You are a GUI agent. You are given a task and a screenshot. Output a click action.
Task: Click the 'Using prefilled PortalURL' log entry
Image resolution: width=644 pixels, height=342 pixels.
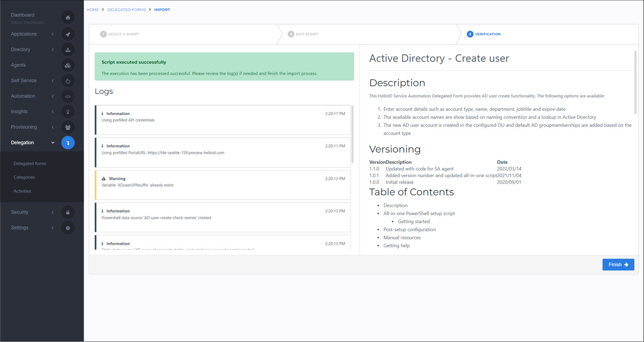click(x=223, y=152)
